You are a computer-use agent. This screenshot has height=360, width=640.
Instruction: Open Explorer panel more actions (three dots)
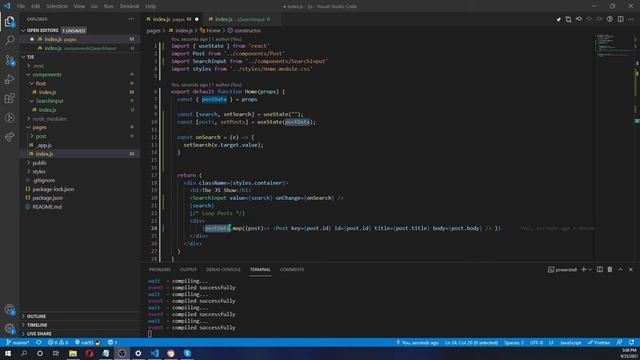click(131, 19)
